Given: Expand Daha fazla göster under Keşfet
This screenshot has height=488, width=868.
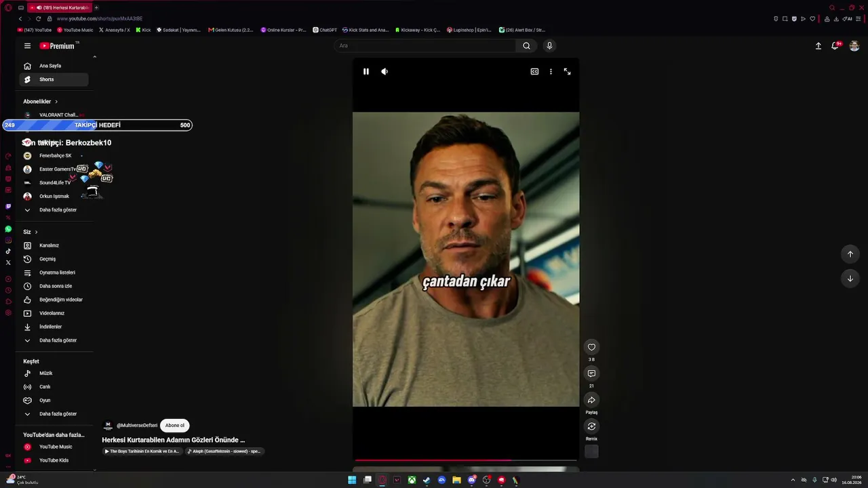Looking at the screenshot, I should (x=54, y=414).
